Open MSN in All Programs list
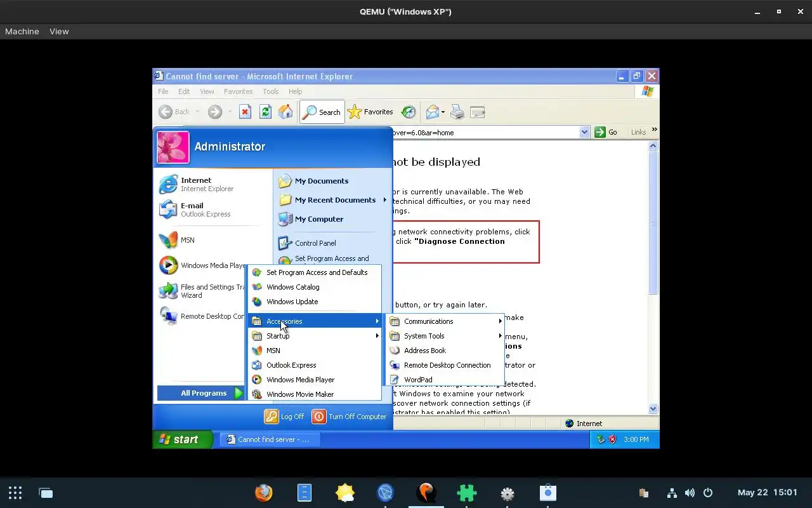 pos(315,351)
